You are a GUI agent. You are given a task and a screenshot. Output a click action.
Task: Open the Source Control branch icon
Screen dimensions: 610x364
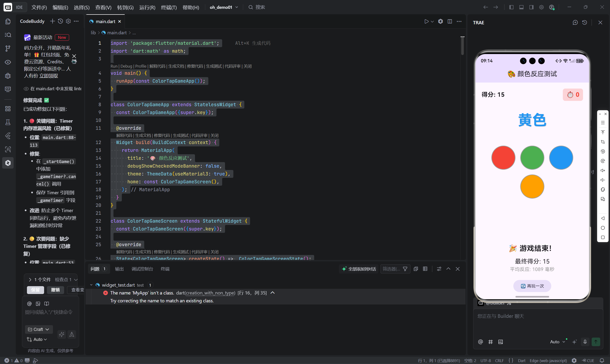[x=8, y=48]
